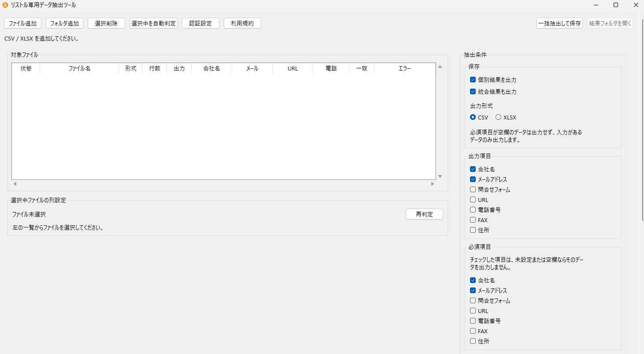
Task: Check URL under 出力項目
Action: [473, 199]
